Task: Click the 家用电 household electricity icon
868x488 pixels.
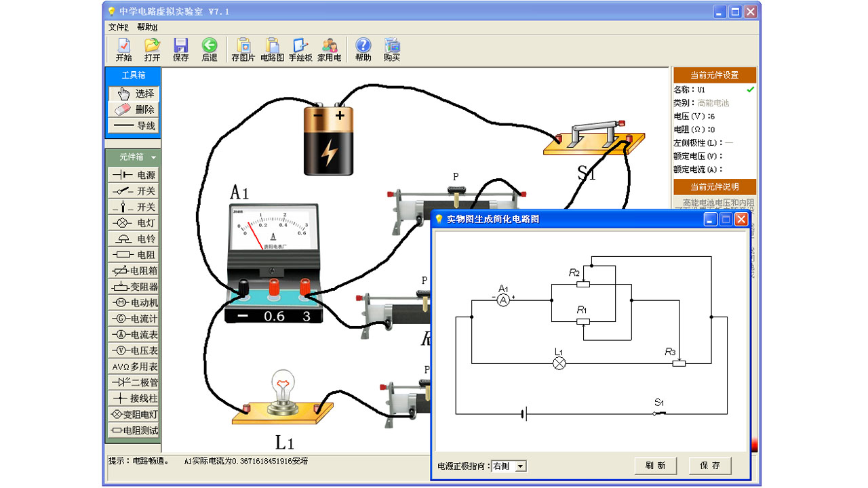Action: 330,49
